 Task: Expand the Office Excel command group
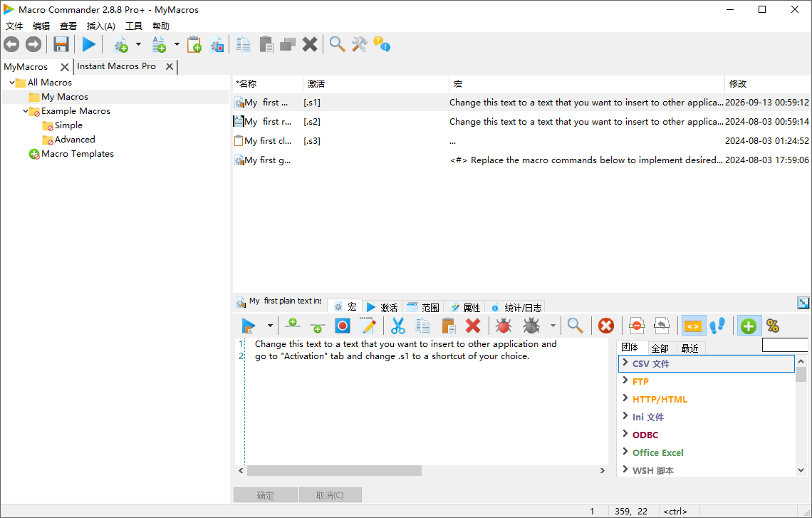click(x=625, y=452)
